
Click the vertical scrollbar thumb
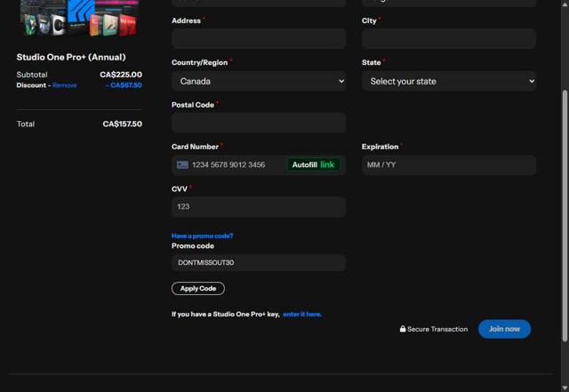point(565,216)
